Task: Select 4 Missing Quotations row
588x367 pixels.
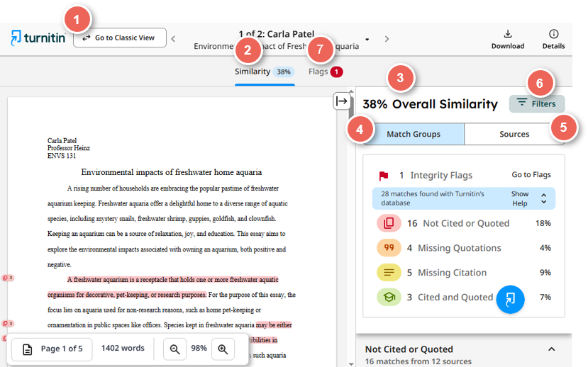Action: coord(463,248)
